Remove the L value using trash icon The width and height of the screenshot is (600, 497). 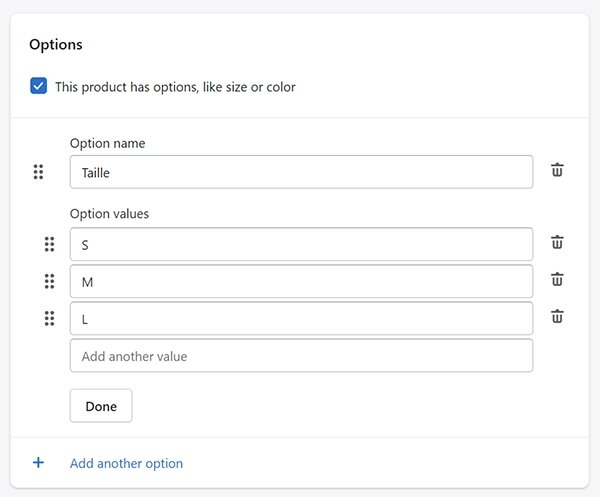[557, 316]
